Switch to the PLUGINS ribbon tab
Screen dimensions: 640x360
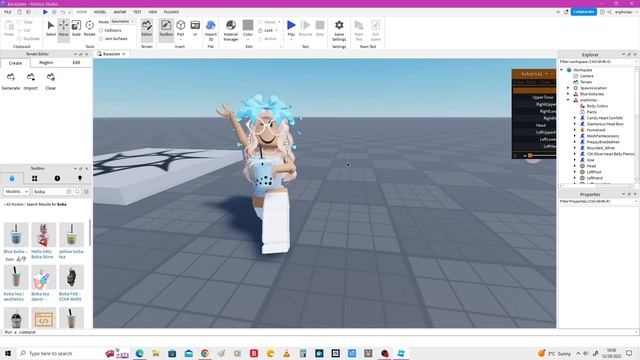point(171,12)
